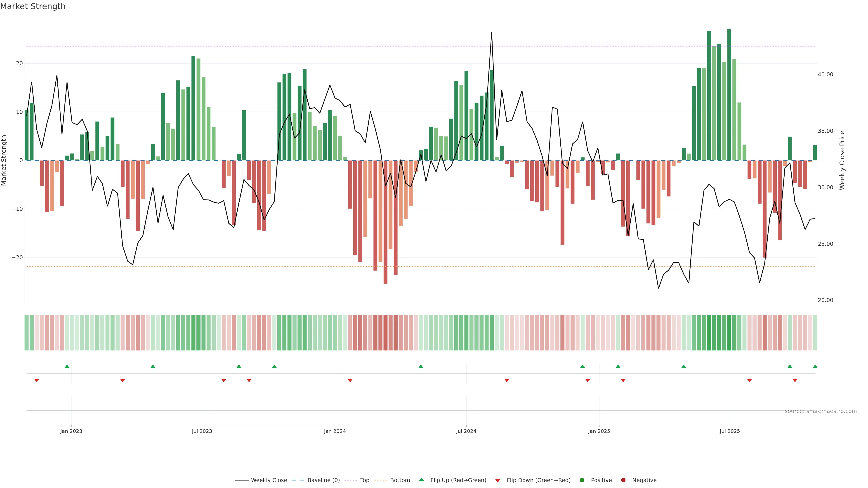
Task: Click the last green flip-up triangle marker
Action: pyautogui.click(x=815, y=366)
